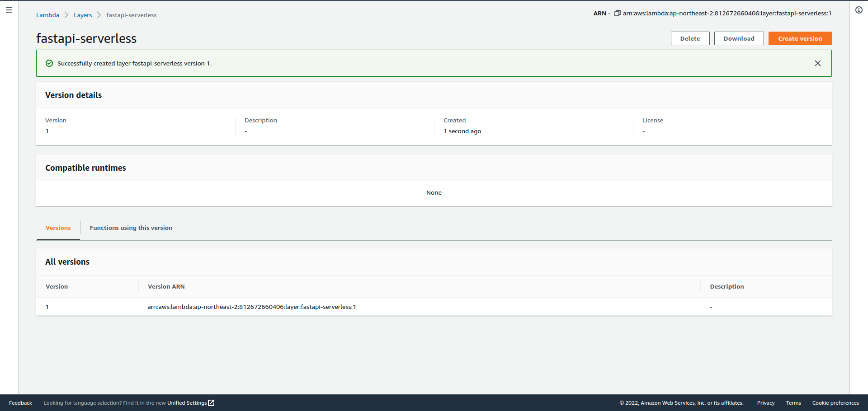Open the Feedback link in footer
Viewport: 868px width, 411px height.
(20, 403)
